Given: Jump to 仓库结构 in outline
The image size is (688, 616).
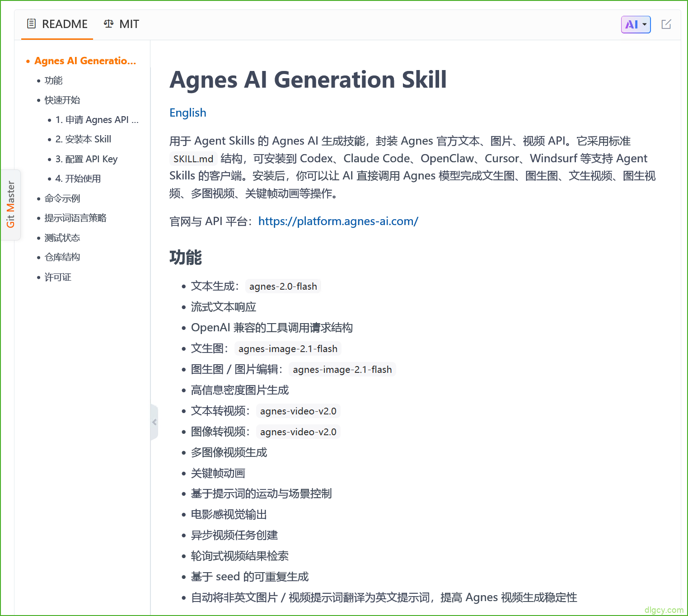Looking at the screenshot, I should (62, 257).
